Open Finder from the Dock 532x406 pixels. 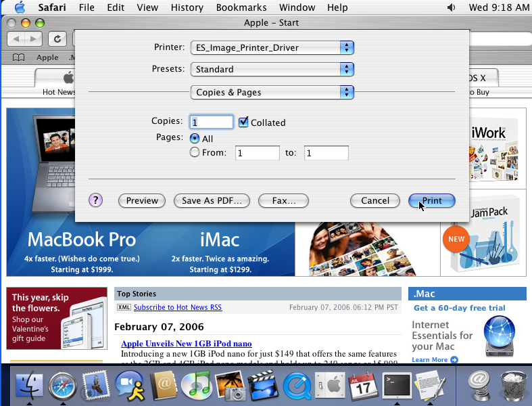(30, 386)
